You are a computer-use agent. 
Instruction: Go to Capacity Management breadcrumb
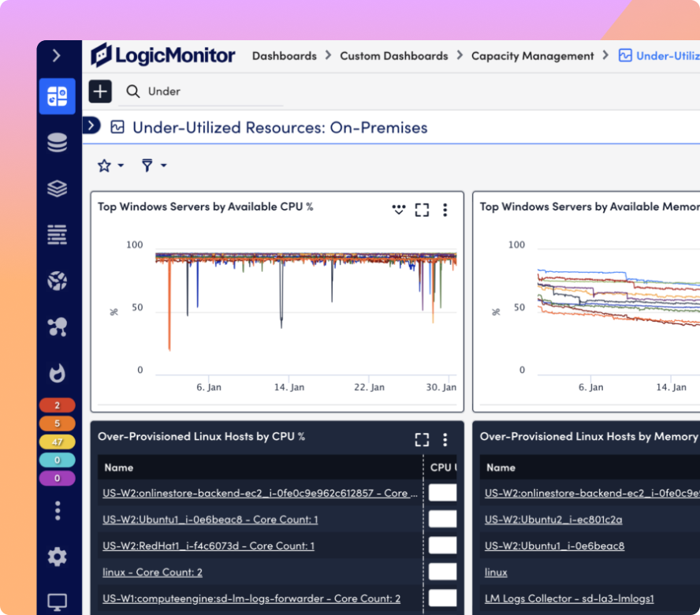point(532,56)
